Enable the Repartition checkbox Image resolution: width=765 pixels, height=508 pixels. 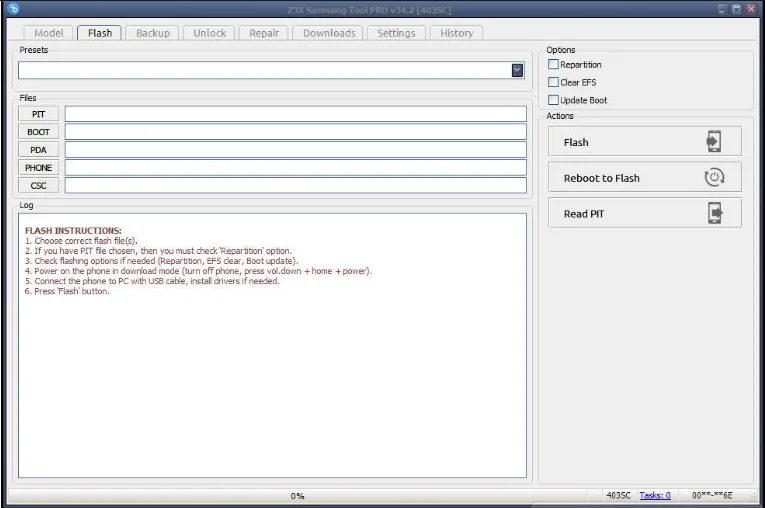click(553, 64)
